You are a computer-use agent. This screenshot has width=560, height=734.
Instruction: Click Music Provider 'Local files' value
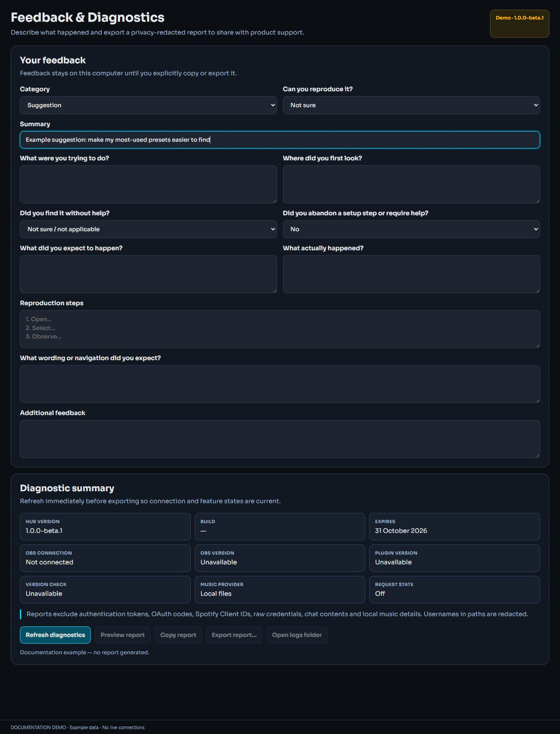point(216,593)
